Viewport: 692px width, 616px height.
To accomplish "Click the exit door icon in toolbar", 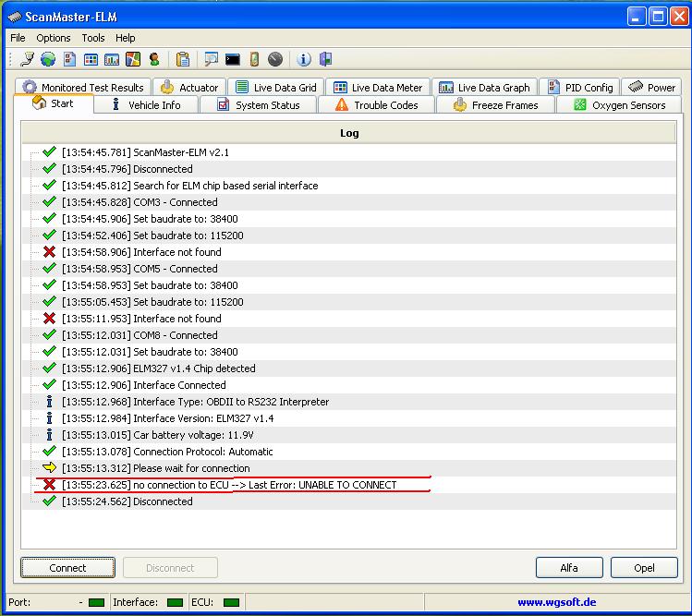I will click(325, 60).
